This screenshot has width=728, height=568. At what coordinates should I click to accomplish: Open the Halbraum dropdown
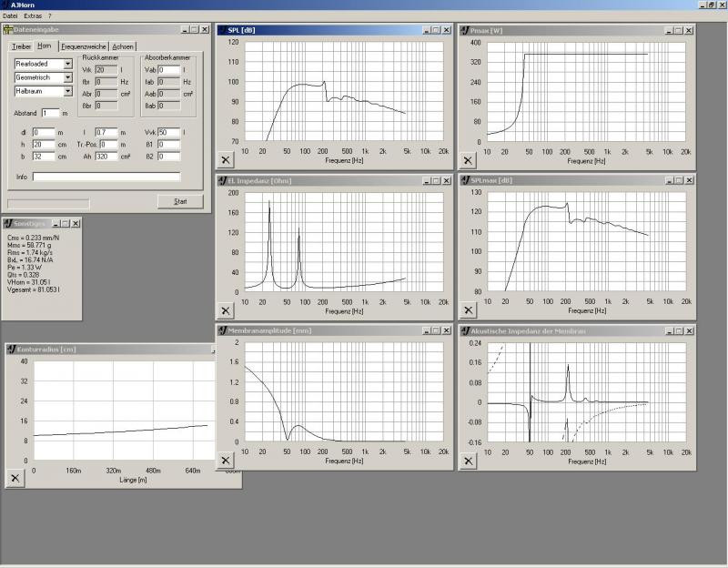[67, 91]
